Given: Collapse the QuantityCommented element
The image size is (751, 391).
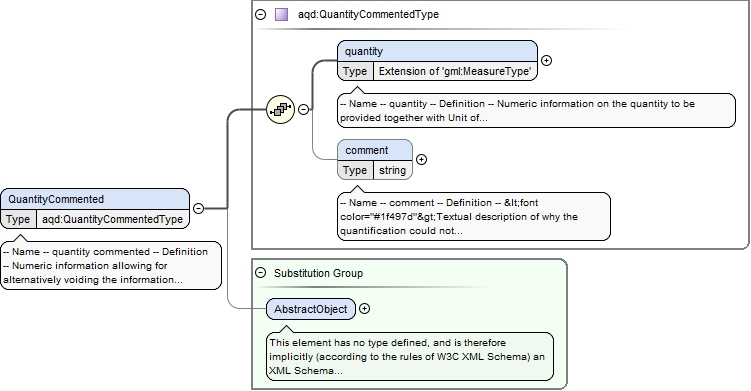Looking at the screenshot, I should pos(198,208).
